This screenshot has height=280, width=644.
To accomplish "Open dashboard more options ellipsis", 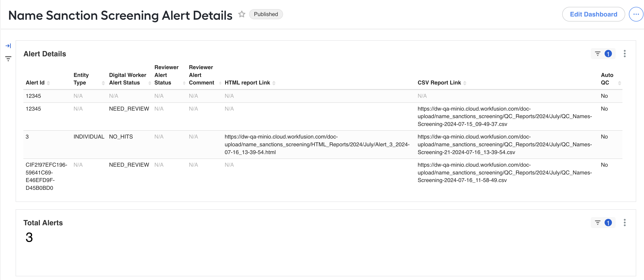I will pos(636,14).
